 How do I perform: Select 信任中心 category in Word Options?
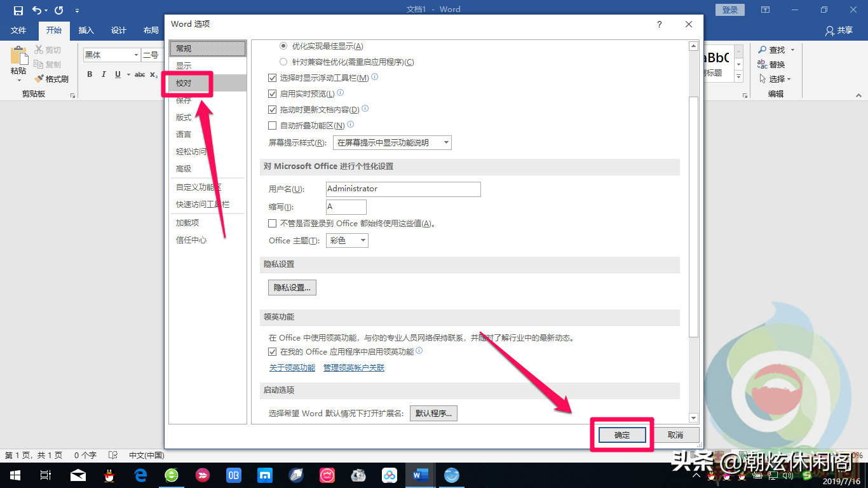click(208, 240)
